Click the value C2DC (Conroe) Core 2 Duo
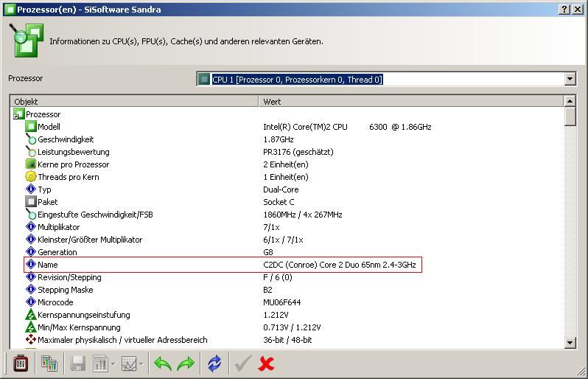 [x=340, y=265]
